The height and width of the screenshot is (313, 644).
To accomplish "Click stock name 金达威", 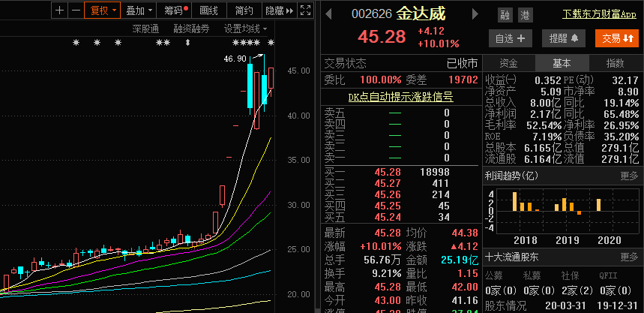I will tap(421, 14).
